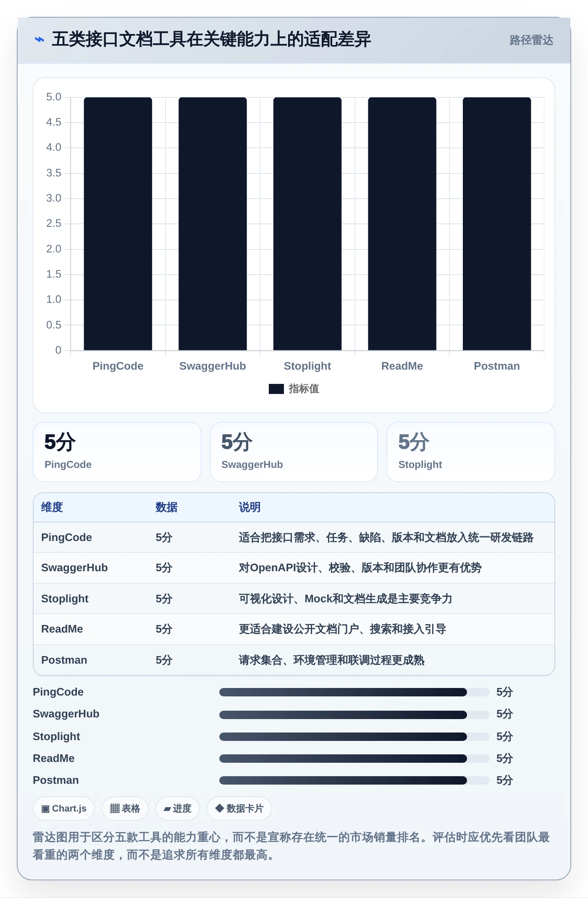The width and height of the screenshot is (588, 898).
Task: Click the 数据 column header
Action: [167, 507]
